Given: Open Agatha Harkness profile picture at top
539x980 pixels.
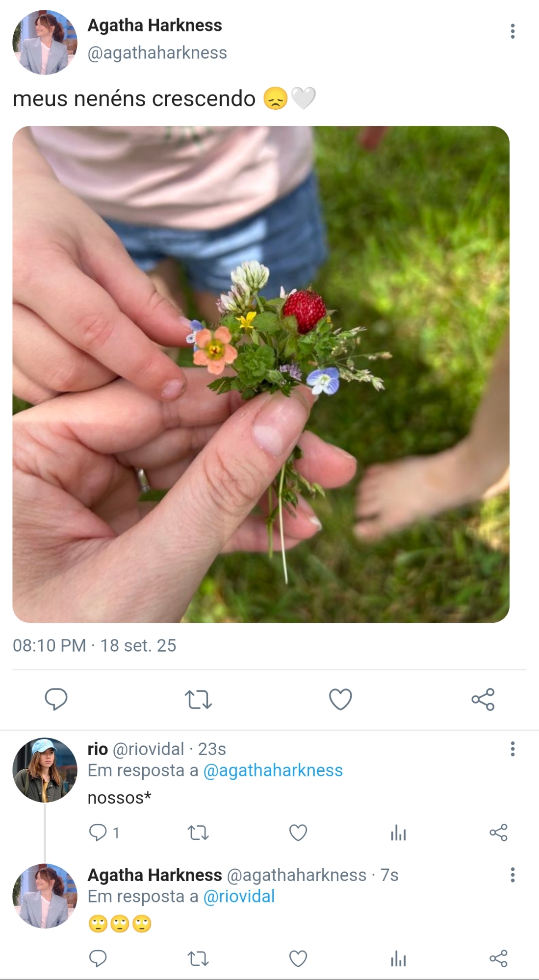Looking at the screenshot, I should pos(45,42).
